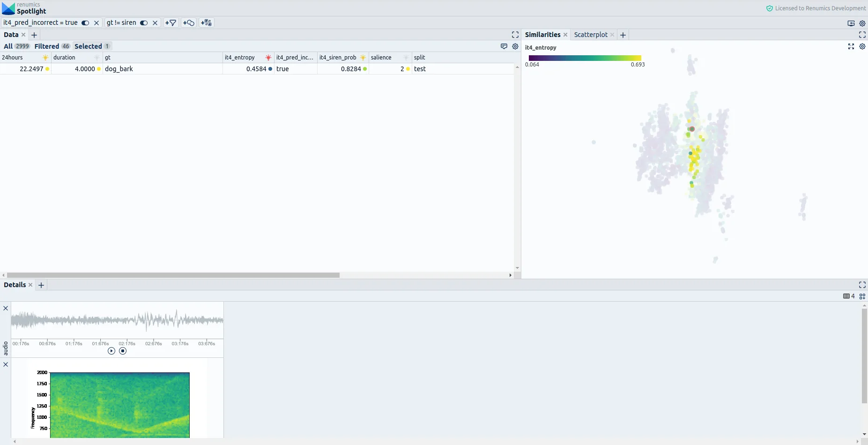This screenshot has width=868, height=445.
Task: Open the Renumics Spotlight logo
Action: click(x=24, y=8)
